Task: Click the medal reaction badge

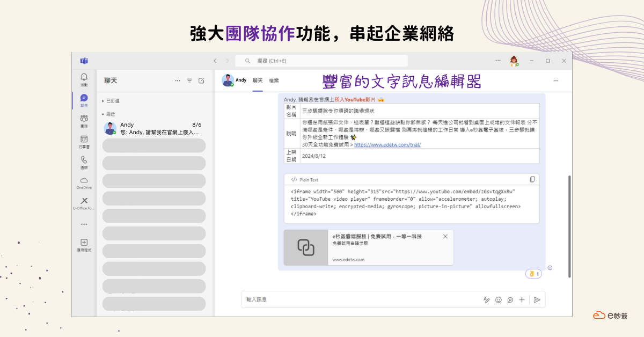Action: (533, 274)
